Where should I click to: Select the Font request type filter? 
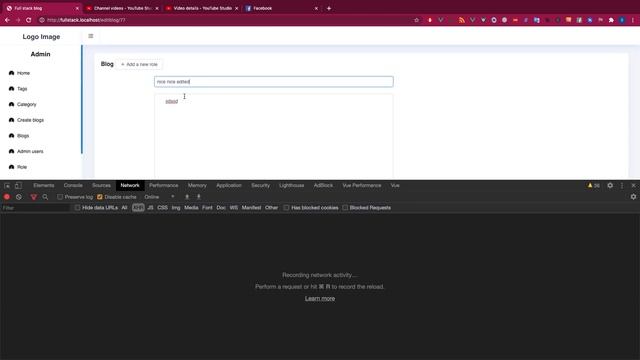(x=207, y=208)
